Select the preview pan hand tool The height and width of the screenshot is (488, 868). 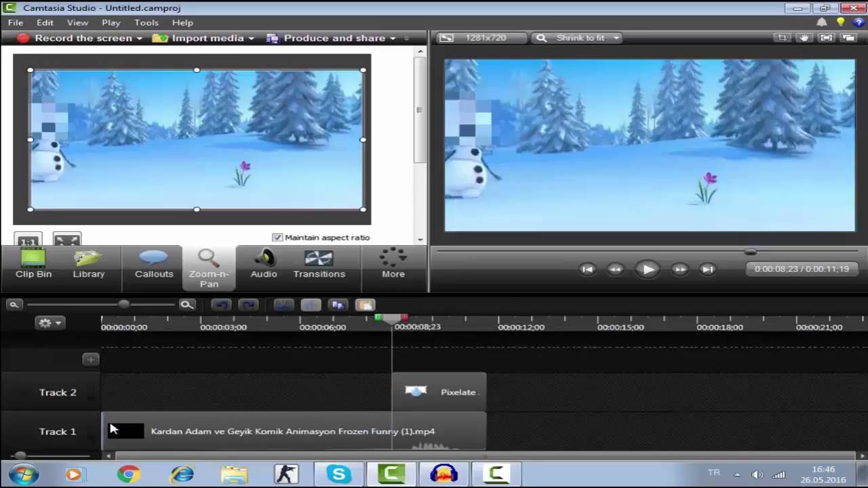pos(804,38)
